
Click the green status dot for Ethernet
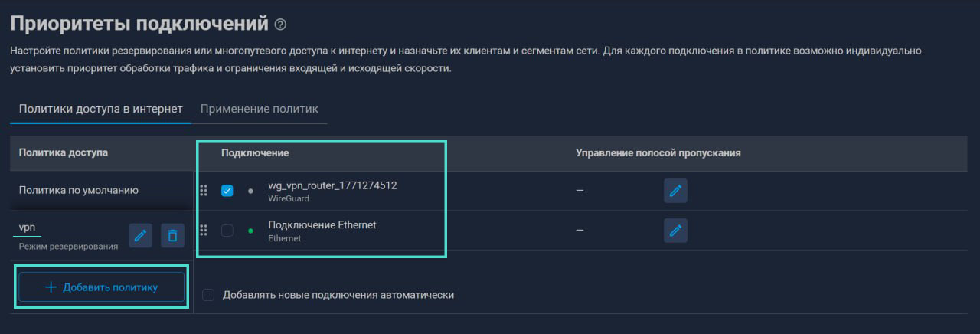tap(250, 231)
